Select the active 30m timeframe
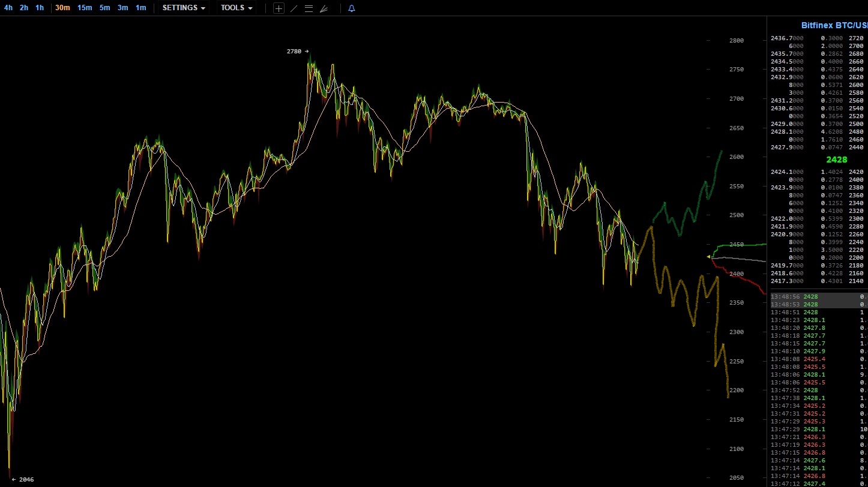 [x=62, y=8]
